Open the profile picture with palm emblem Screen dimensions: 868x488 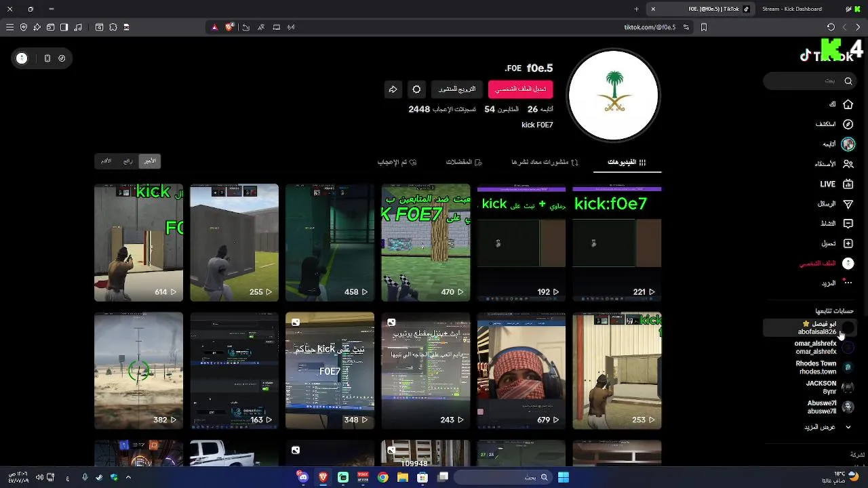click(x=614, y=96)
